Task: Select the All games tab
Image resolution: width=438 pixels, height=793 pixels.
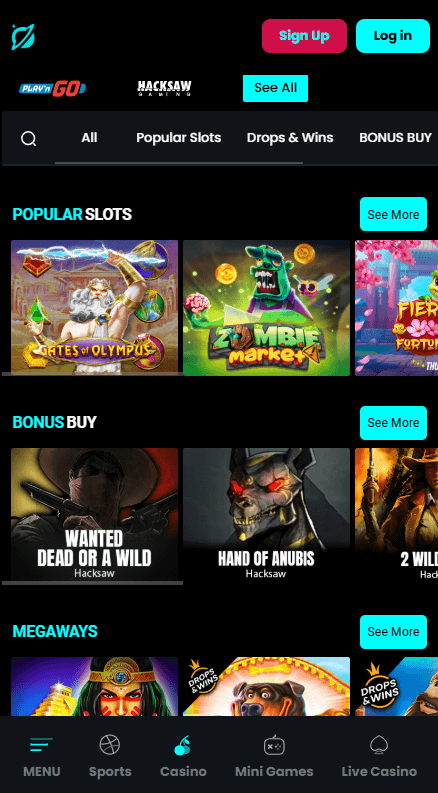Action: (89, 138)
